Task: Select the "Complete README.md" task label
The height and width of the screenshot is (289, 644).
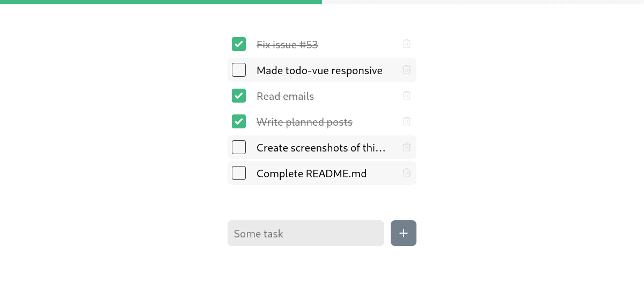Action: [x=311, y=174]
